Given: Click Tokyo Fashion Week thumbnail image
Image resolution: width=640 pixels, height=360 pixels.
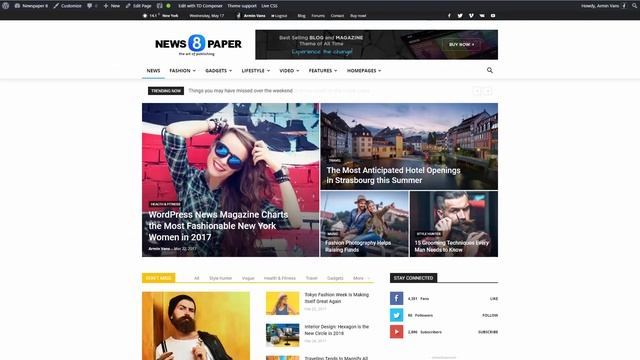Looking at the screenshot, I should pos(282,303).
